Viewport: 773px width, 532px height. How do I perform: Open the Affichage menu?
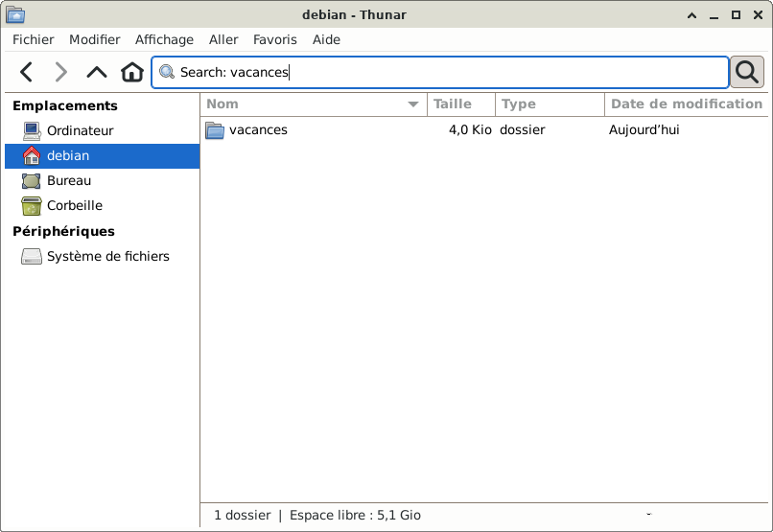click(x=164, y=39)
